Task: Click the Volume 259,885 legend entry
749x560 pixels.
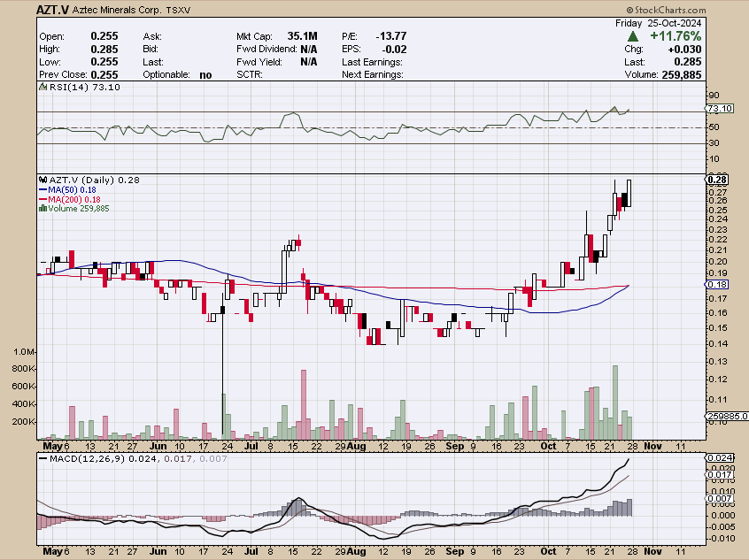Action: pyautogui.click(x=78, y=209)
